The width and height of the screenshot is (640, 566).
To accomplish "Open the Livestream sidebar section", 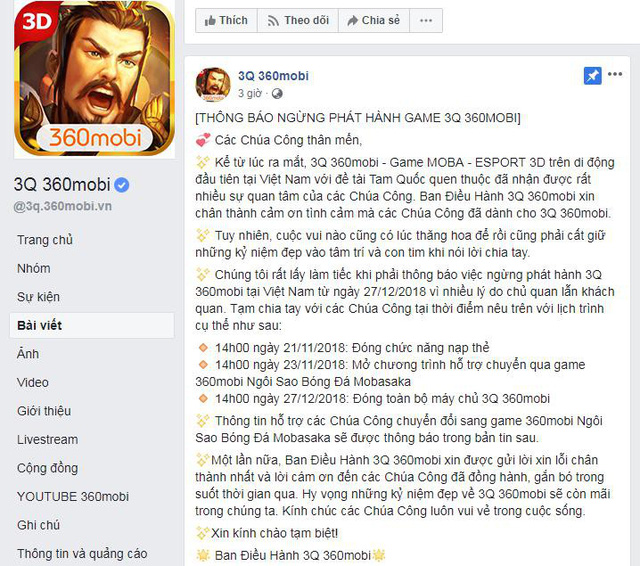I will click(47, 439).
